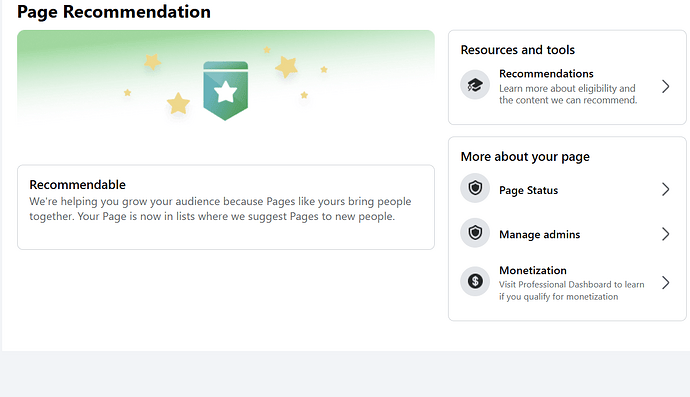Expand the Monetization chevron

coord(665,283)
